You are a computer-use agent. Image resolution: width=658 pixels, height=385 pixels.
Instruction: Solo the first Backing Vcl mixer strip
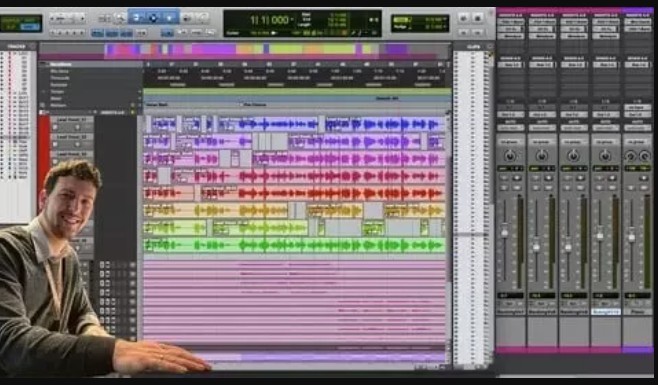504,187
